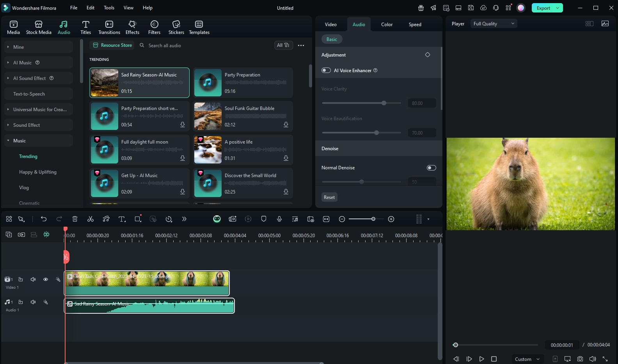Open the Full Quality dropdown
The height and width of the screenshot is (364, 618).
pos(494,24)
